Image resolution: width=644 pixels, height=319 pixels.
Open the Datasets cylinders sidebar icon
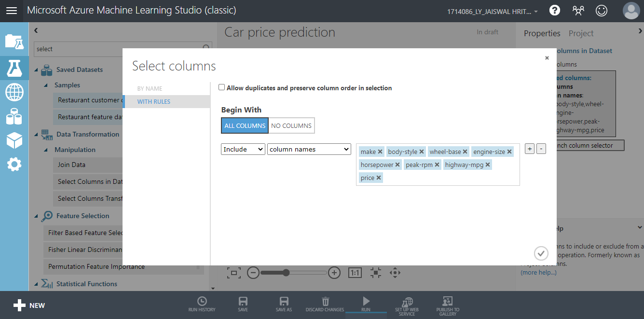pyautogui.click(x=14, y=116)
